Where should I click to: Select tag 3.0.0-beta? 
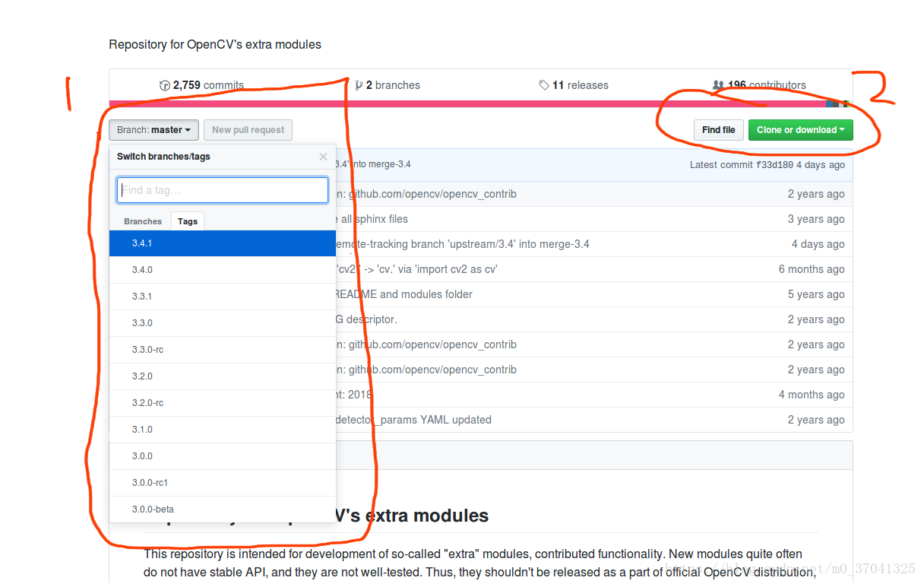223,509
